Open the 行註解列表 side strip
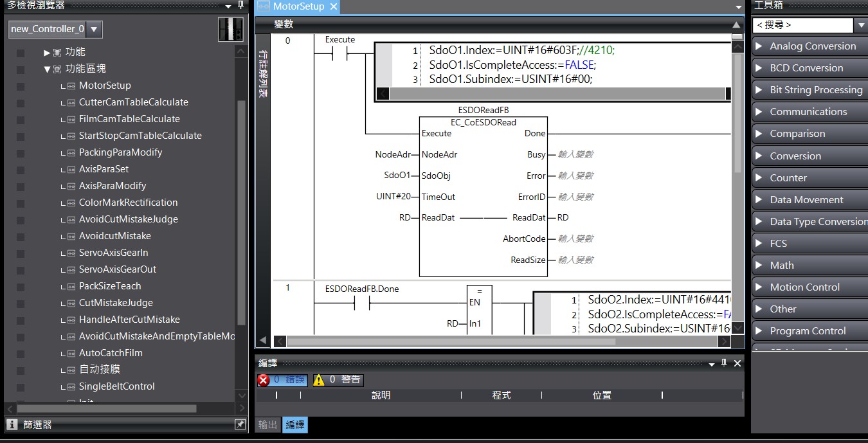Image resolution: width=868 pixels, height=443 pixels. tap(262, 74)
